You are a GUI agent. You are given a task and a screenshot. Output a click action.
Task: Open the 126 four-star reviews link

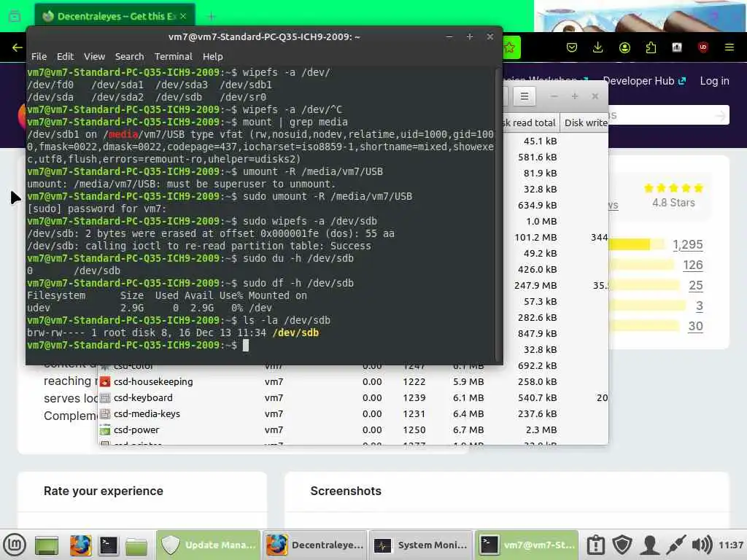click(x=693, y=265)
